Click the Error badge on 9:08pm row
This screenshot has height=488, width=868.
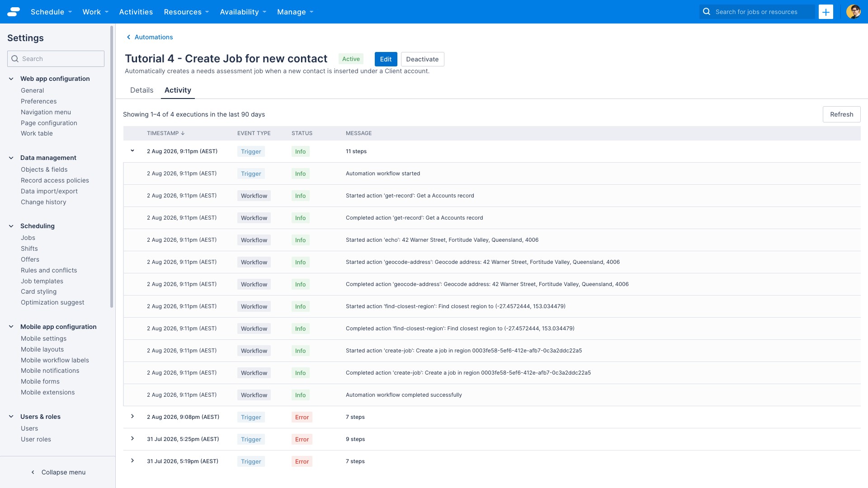coord(302,417)
